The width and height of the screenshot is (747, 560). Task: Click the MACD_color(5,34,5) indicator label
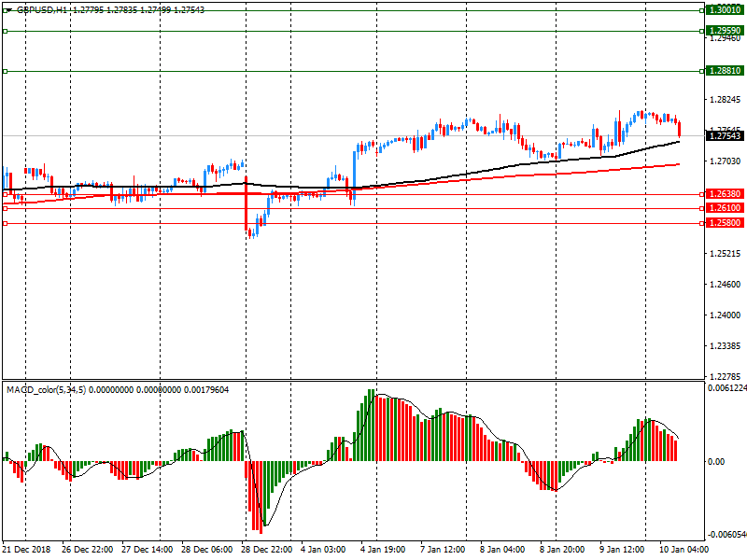point(46,389)
